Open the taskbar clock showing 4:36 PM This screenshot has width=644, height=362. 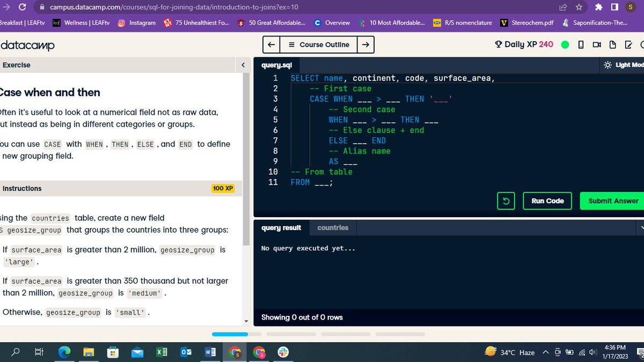[615, 352]
